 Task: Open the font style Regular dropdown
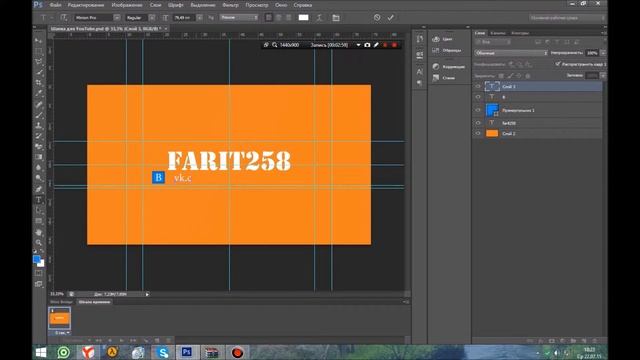152,18
